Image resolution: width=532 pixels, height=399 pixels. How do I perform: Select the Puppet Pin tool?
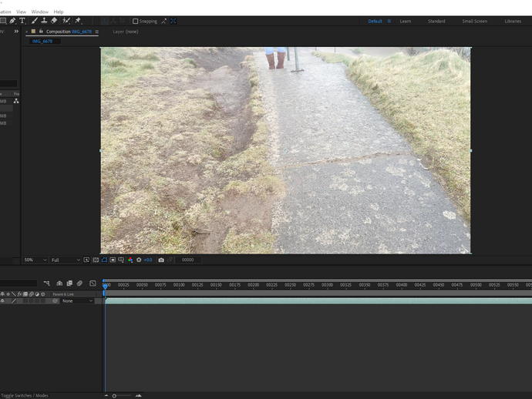click(x=78, y=21)
